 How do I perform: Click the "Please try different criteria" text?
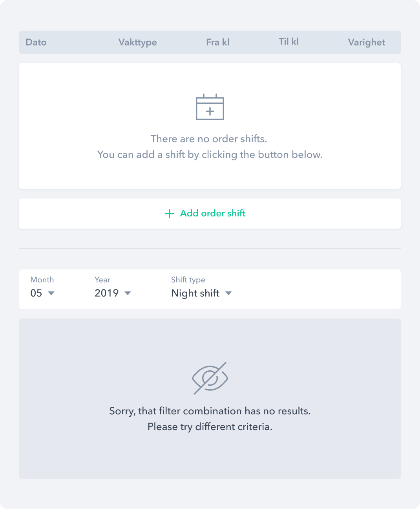point(210,427)
